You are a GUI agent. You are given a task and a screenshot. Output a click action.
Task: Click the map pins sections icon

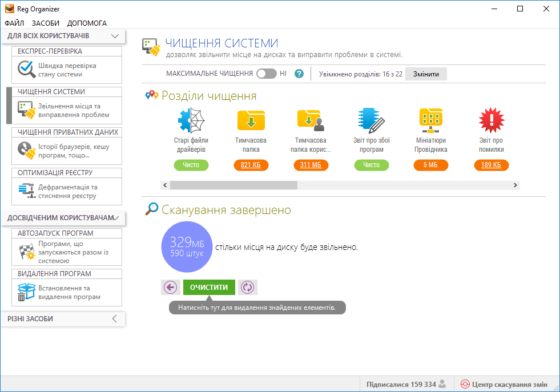152,95
